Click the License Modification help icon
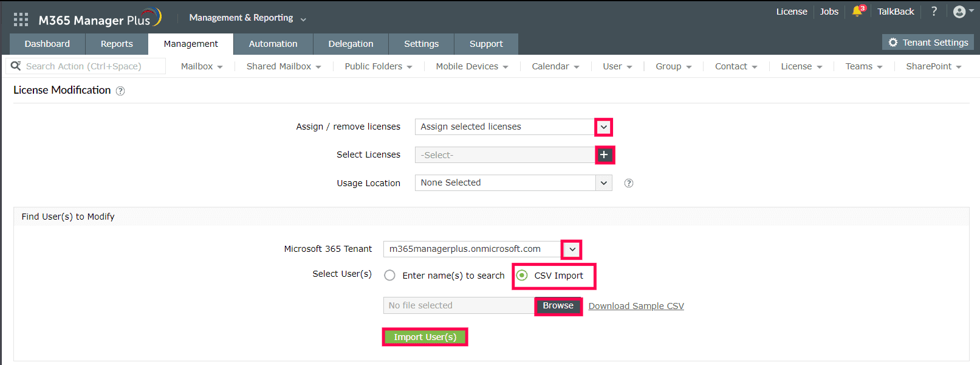Viewport: 980px width, 365px height. [x=120, y=91]
